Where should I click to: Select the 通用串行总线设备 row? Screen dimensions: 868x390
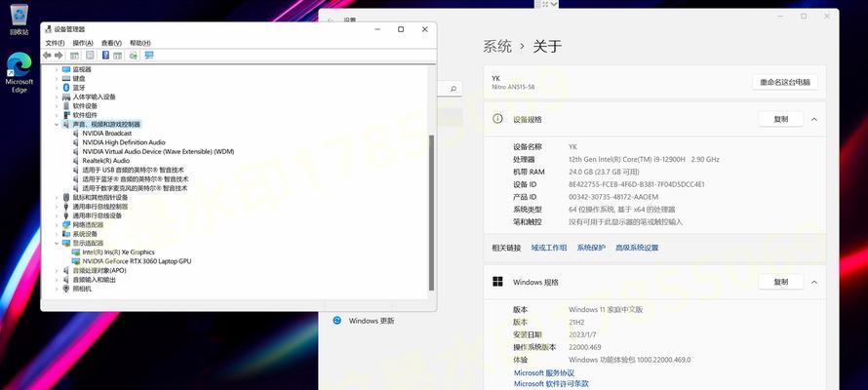coord(97,215)
